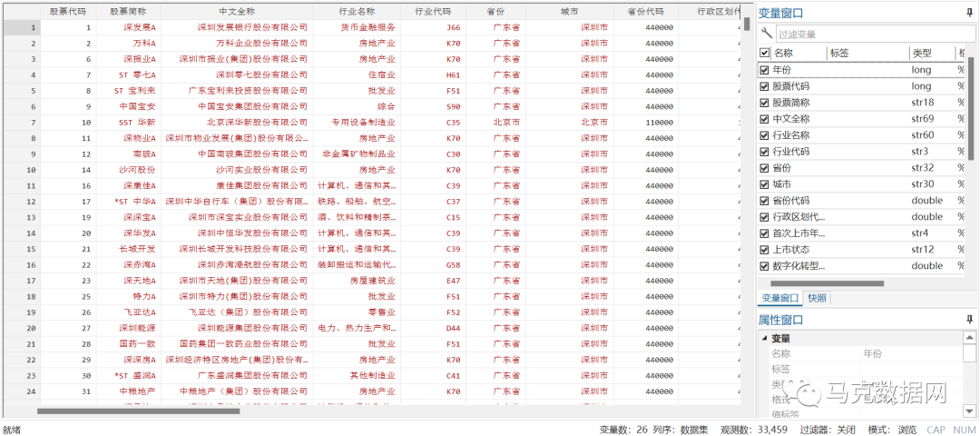This screenshot has width=980, height=436.
Task: Uncheck the 股票代码 variable checkbox
Action: (x=764, y=86)
